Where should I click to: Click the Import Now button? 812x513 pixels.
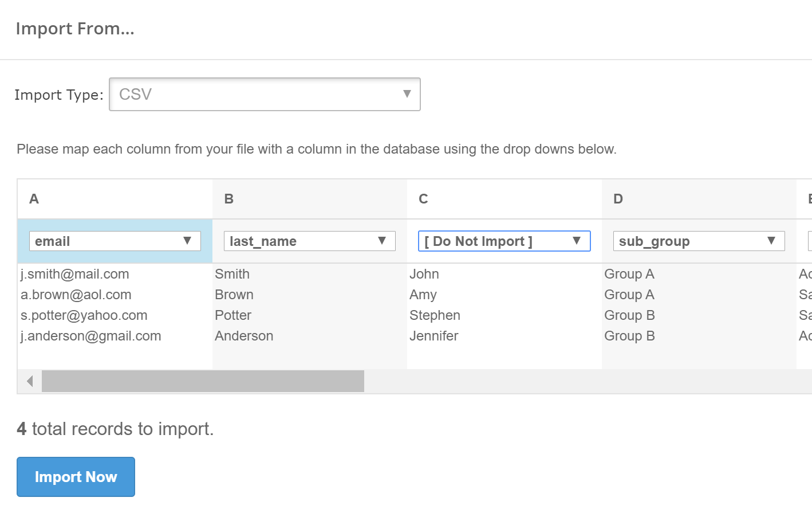pyautogui.click(x=76, y=477)
